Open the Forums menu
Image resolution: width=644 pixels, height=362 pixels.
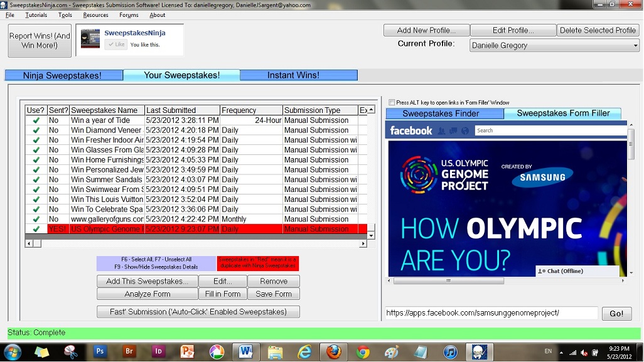[129, 15]
